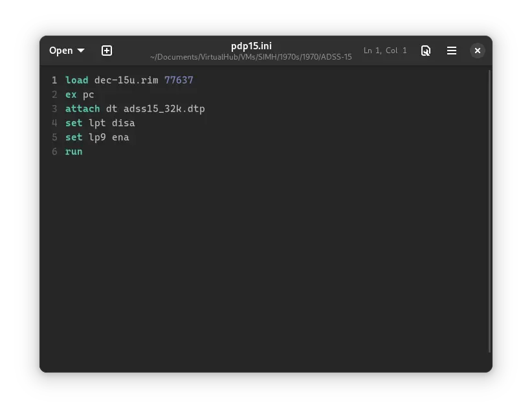This screenshot has width=532, height=416.
Task: Click the Open button in header
Action: [x=61, y=51]
